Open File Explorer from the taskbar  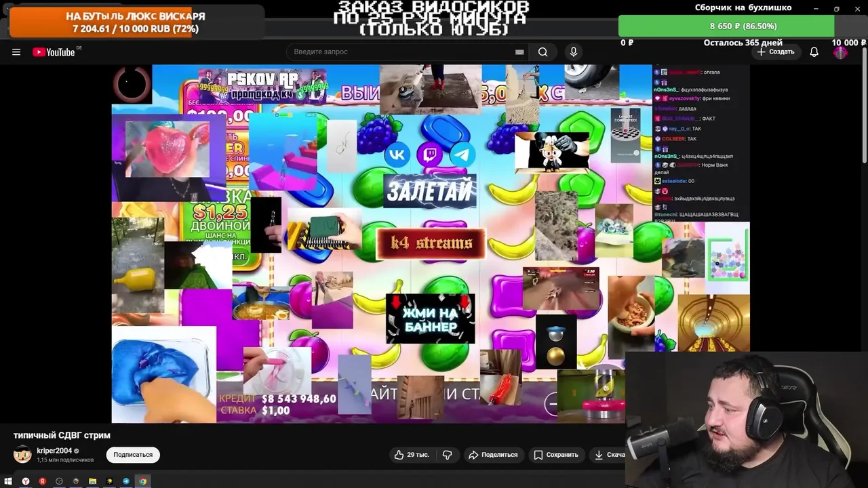(93, 481)
